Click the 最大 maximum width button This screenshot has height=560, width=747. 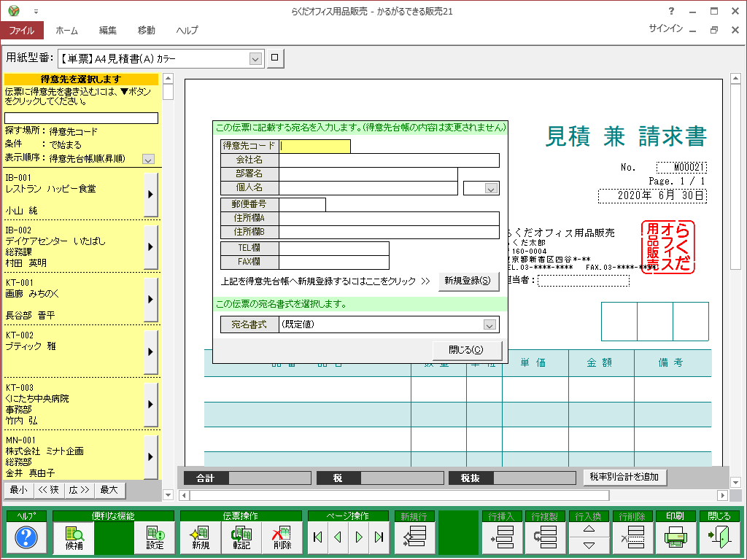[x=109, y=490]
